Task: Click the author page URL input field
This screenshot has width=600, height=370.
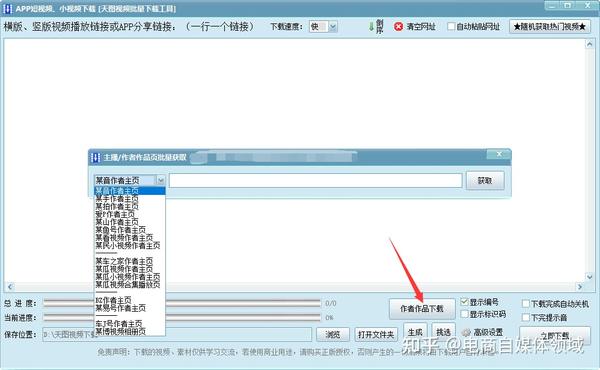Action: 316,180
